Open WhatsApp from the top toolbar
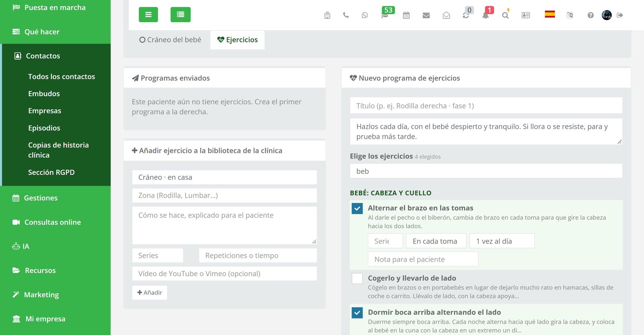644x335 pixels. (x=365, y=15)
